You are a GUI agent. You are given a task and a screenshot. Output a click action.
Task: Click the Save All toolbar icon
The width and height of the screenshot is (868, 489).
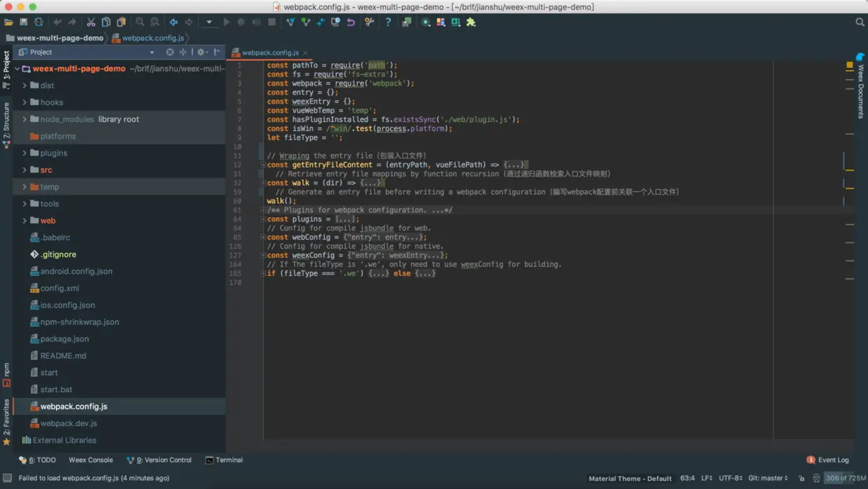[24, 22]
